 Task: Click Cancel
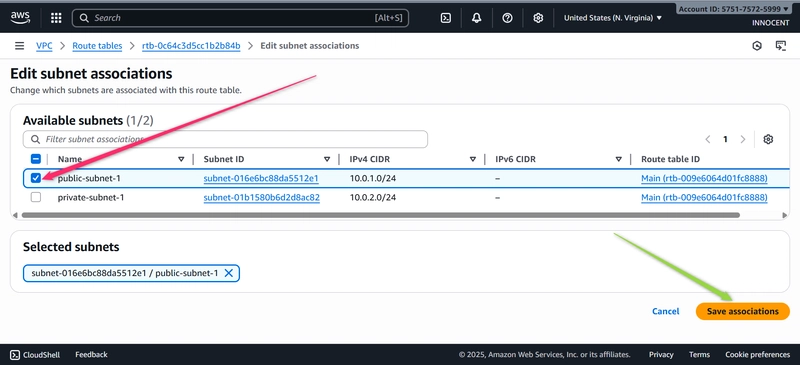(x=665, y=311)
